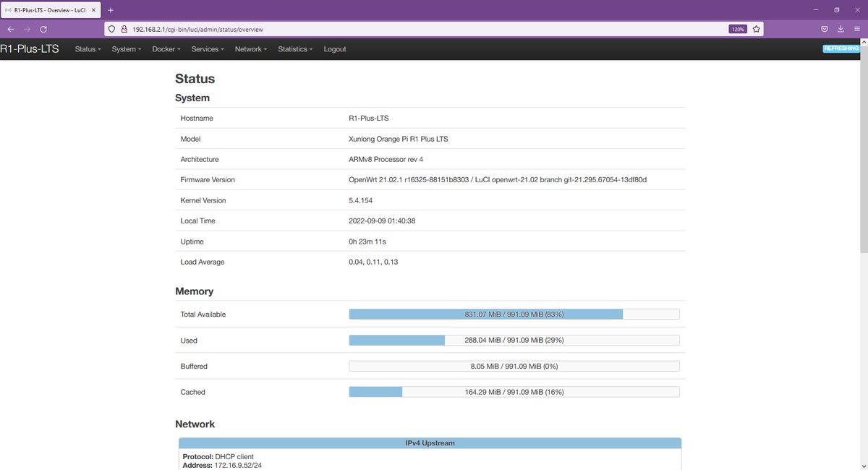Click kernel version 5.4.154
Image resolution: width=868 pixels, height=470 pixels.
pos(361,200)
